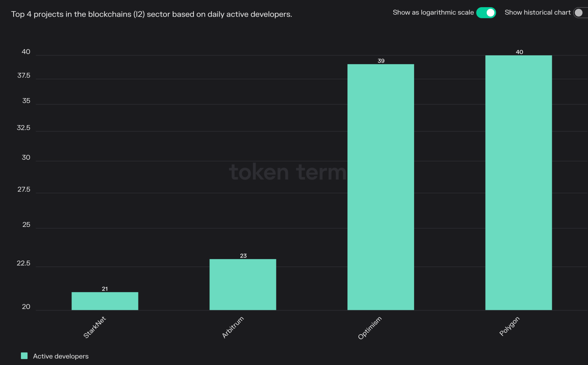
Task: Click the 40 mark on the y-axis
Action: coord(26,52)
